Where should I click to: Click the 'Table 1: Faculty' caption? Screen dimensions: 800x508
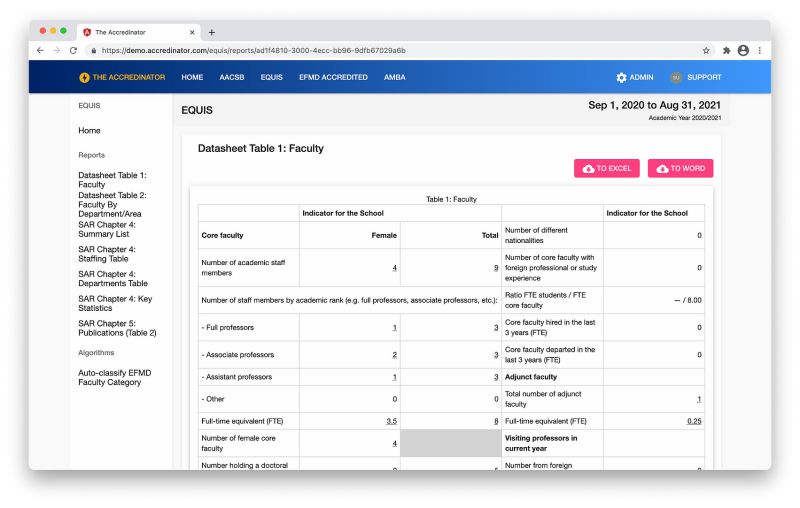[452, 199]
